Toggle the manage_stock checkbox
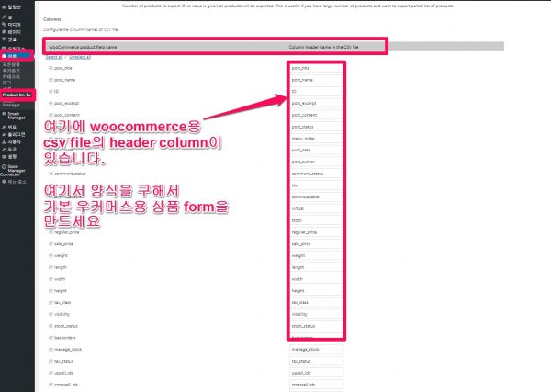This screenshot has height=392, width=551. coord(51,349)
